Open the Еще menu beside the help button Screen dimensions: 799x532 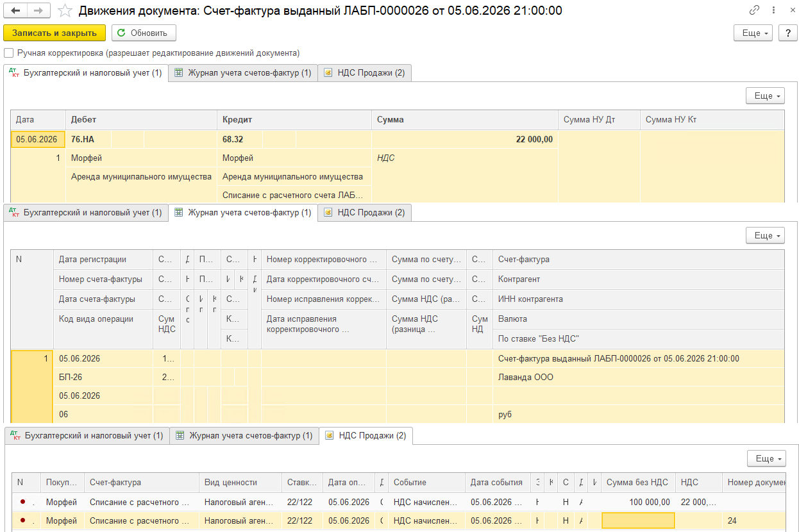point(753,33)
